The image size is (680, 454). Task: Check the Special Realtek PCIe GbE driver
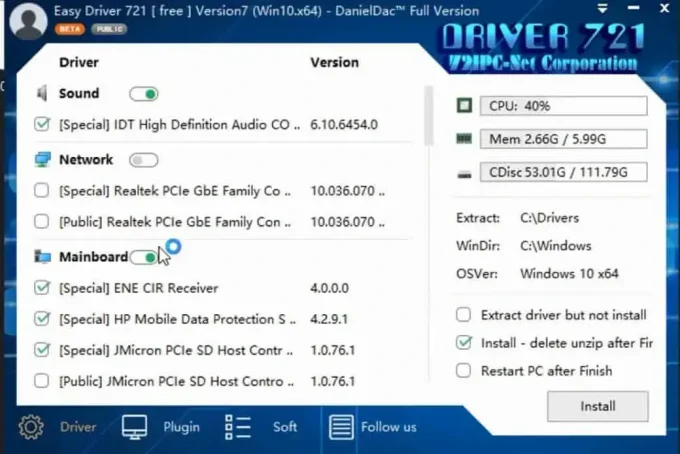point(42,190)
